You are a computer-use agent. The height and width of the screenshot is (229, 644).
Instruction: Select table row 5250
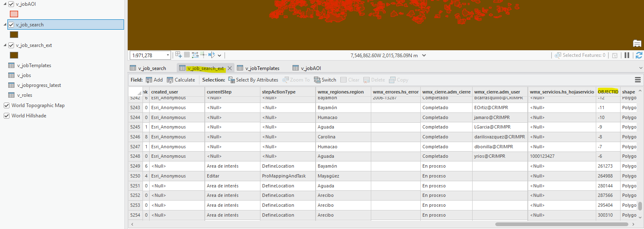(135, 176)
